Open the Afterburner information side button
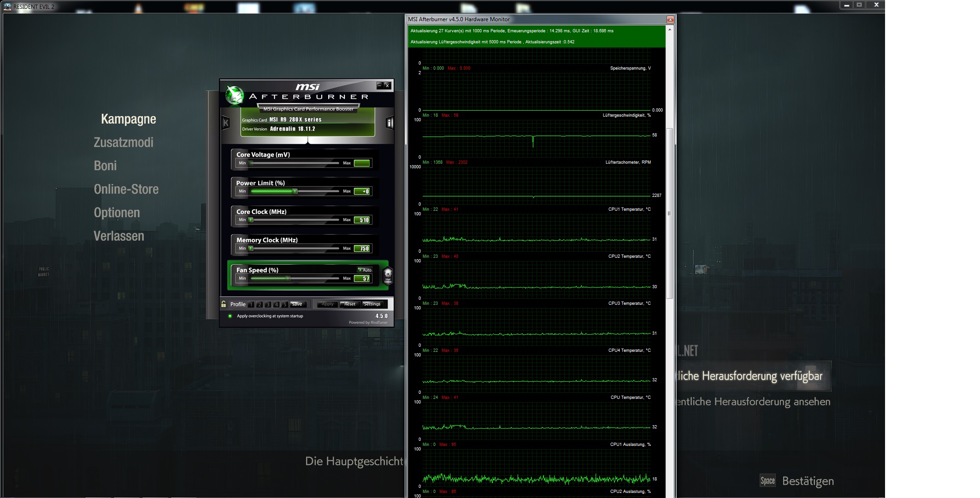The height and width of the screenshot is (498, 980). coord(390,123)
